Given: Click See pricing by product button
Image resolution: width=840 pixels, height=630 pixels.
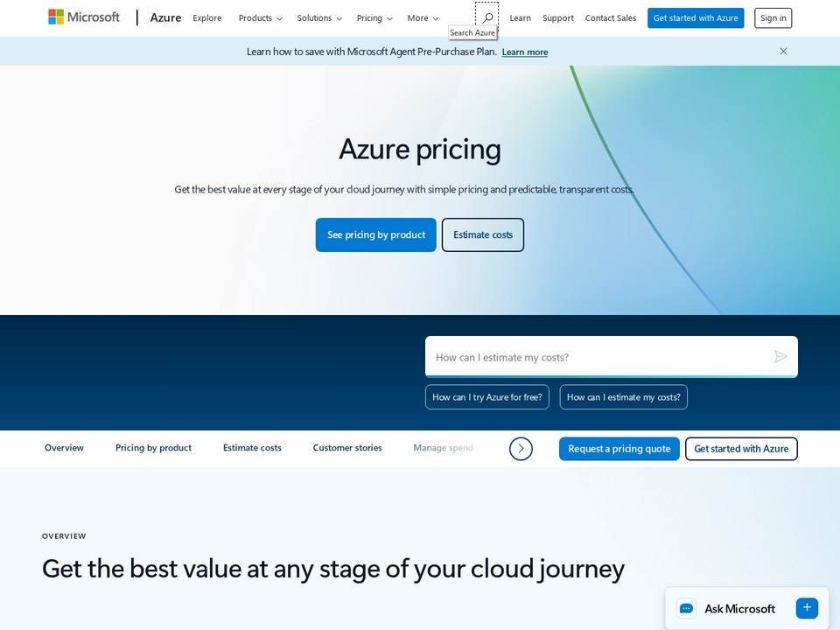Looking at the screenshot, I should pyautogui.click(x=376, y=234).
